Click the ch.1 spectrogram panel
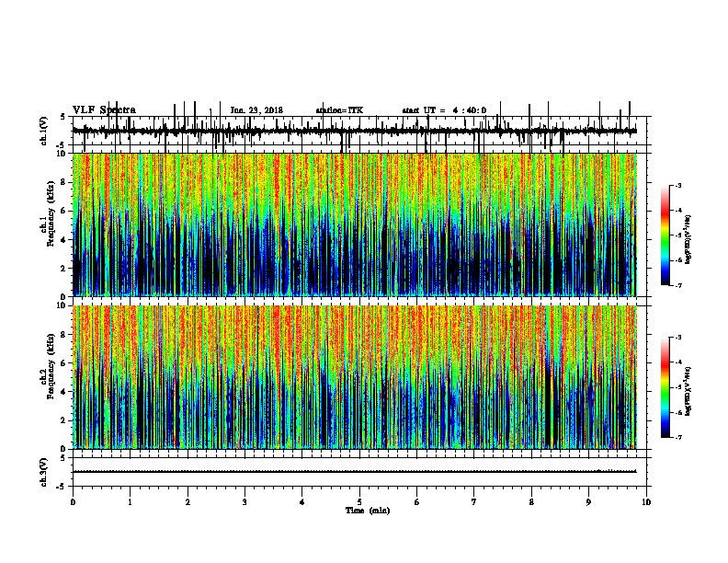The height and width of the screenshot is (563, 728). (x=355, y=224)
